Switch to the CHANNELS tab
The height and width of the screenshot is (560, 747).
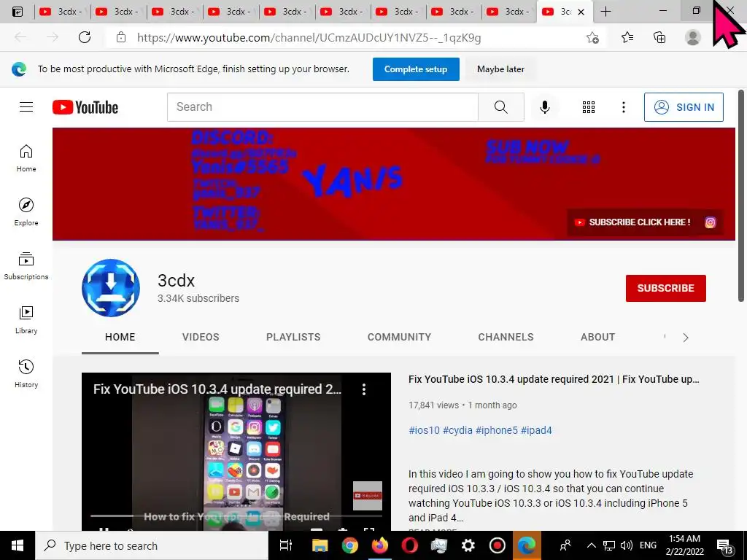click(506, 337)
